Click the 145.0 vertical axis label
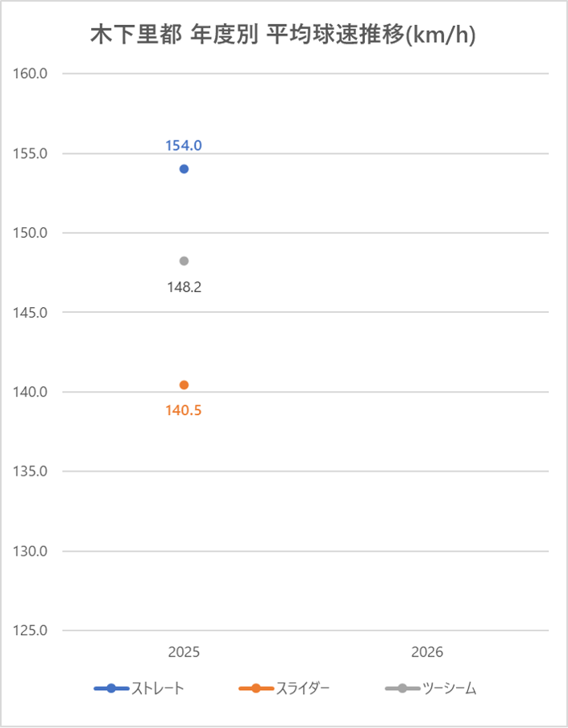This screenshot has height=728, width=568. (x=32, y=312)
